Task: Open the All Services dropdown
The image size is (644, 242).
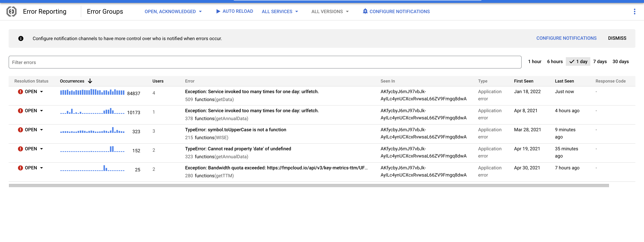Action: (x=280, y=12)
